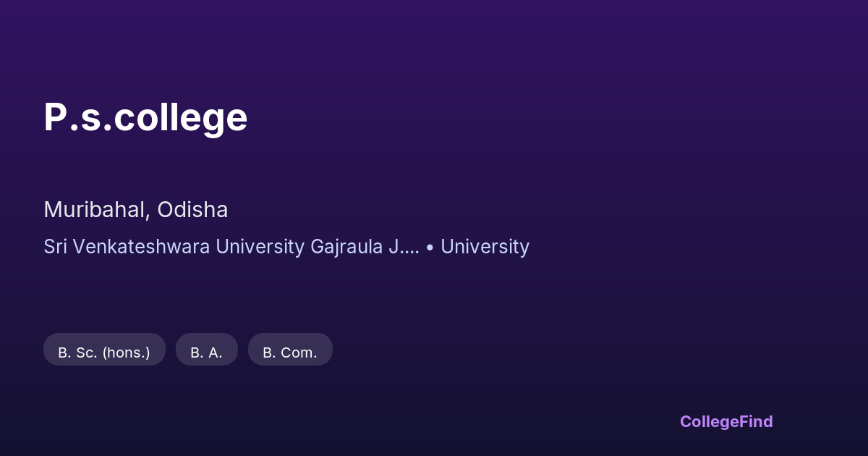This screenshot has height=456, width=868.
Task: Select the Muribahal, Odisha location text
Action: [x=135, y=210]
